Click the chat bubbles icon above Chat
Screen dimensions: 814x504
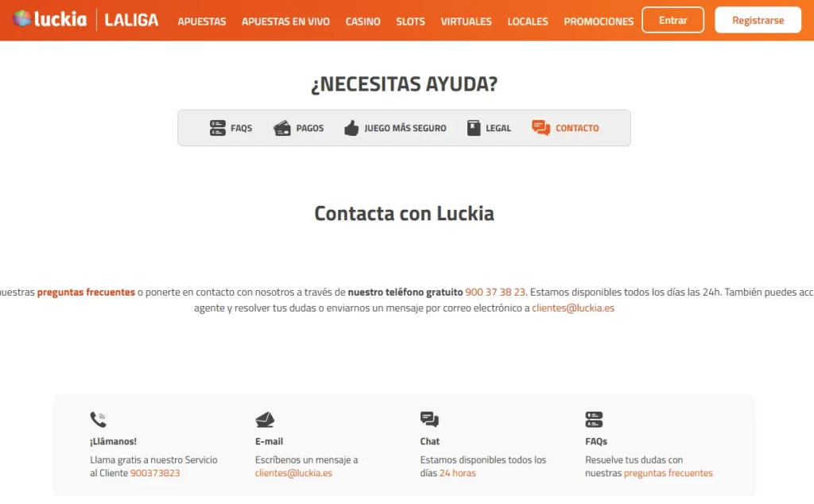[429, 420]
